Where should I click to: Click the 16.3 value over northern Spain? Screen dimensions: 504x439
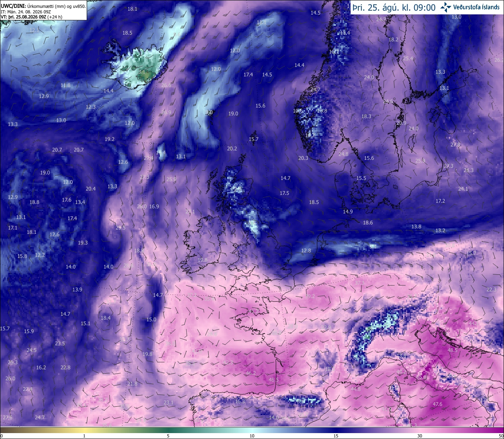240,401
